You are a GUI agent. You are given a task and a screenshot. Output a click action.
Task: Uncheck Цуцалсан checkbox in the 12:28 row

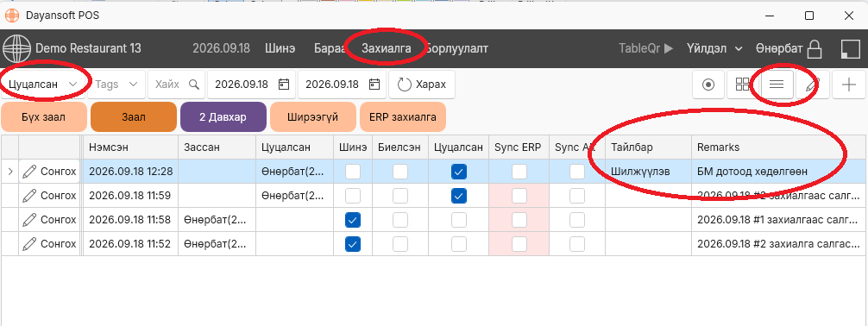459,172
